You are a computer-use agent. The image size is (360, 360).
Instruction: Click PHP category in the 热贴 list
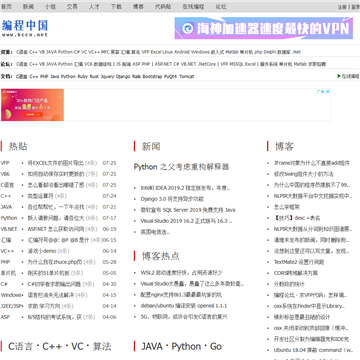tap(5, 262)
